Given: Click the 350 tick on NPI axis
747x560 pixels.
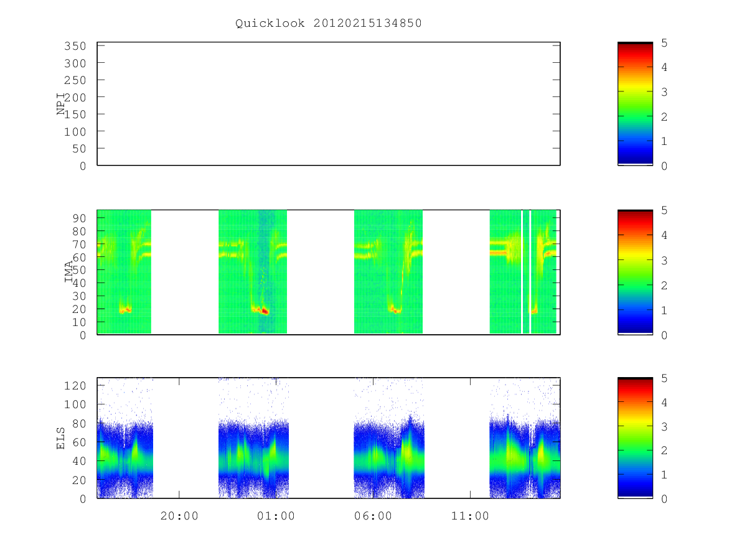Looking at the screenshot, I should (76, 46).
